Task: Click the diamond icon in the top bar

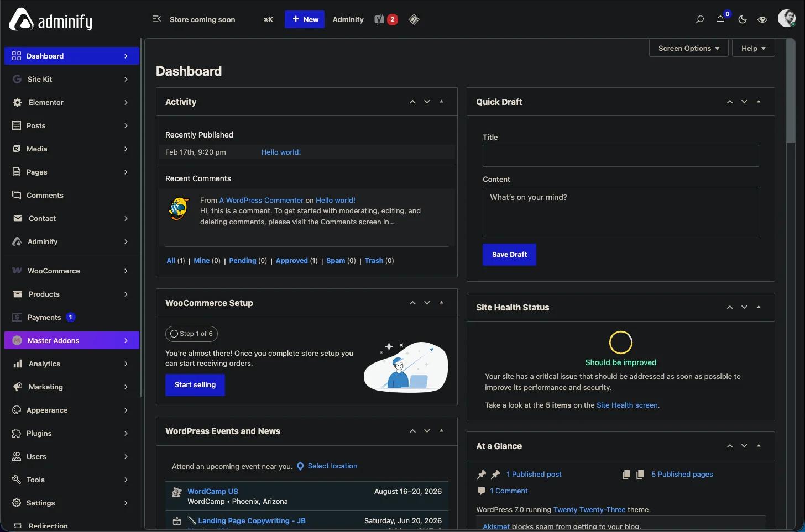Action: (414, 19)
